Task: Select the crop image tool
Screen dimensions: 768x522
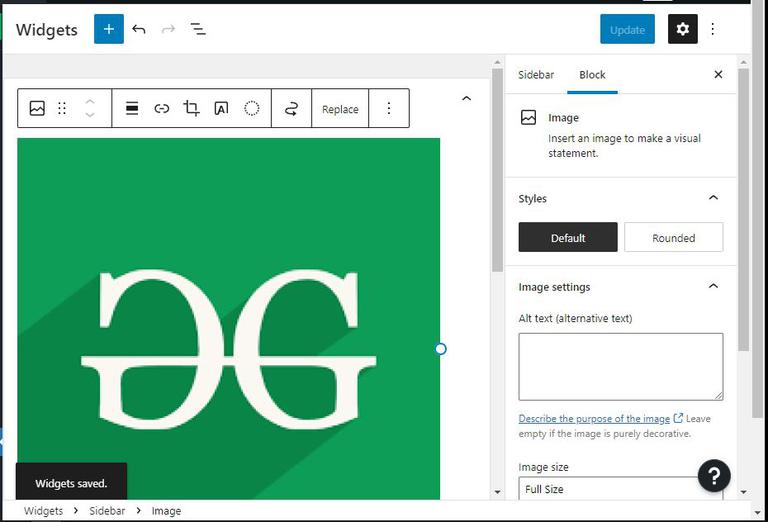Action: (192, 108)
